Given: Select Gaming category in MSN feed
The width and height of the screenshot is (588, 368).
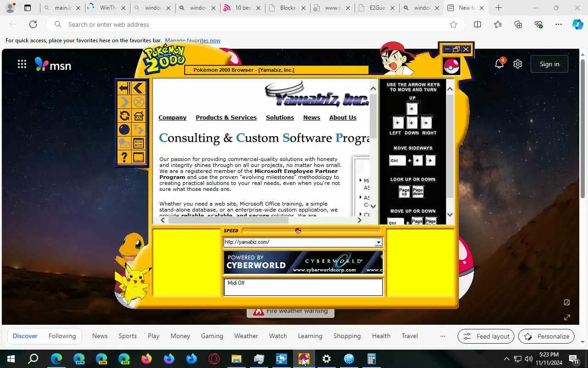Looking at the screenshot, I should click(212, 336).
